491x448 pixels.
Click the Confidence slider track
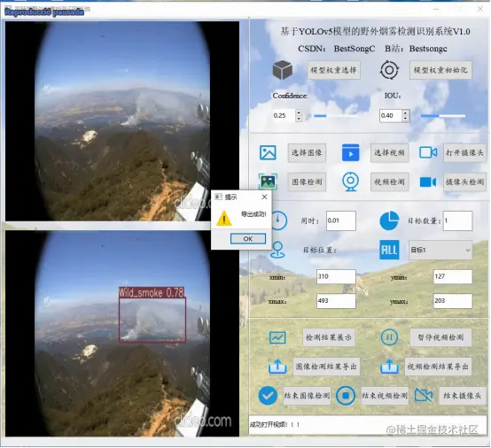(x=336, y=116)
